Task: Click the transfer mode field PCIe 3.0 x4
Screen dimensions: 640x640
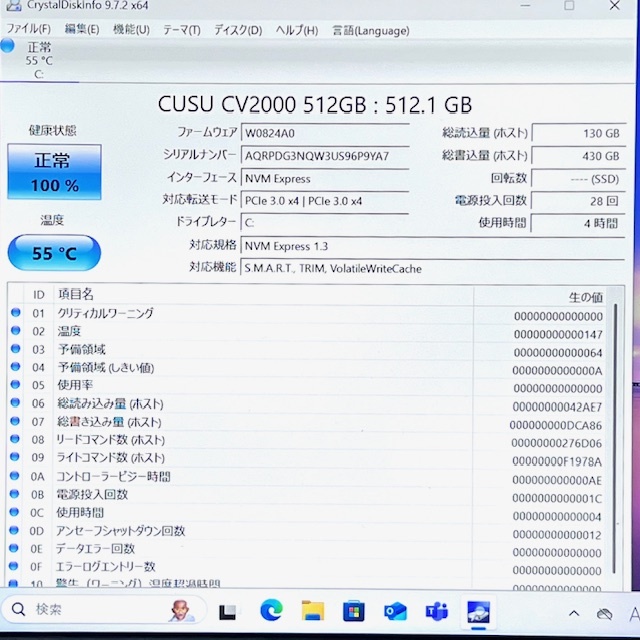Action: 325,201
